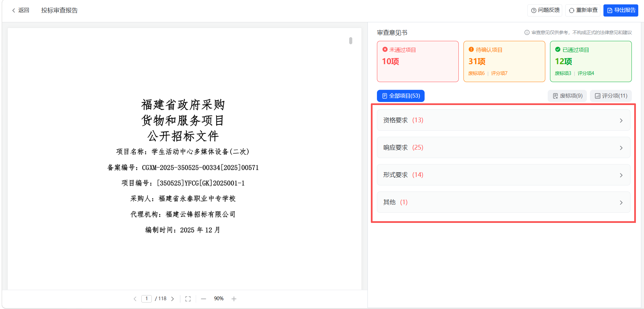Select the 已通过项目 12项 card

[x=591, y=61]
